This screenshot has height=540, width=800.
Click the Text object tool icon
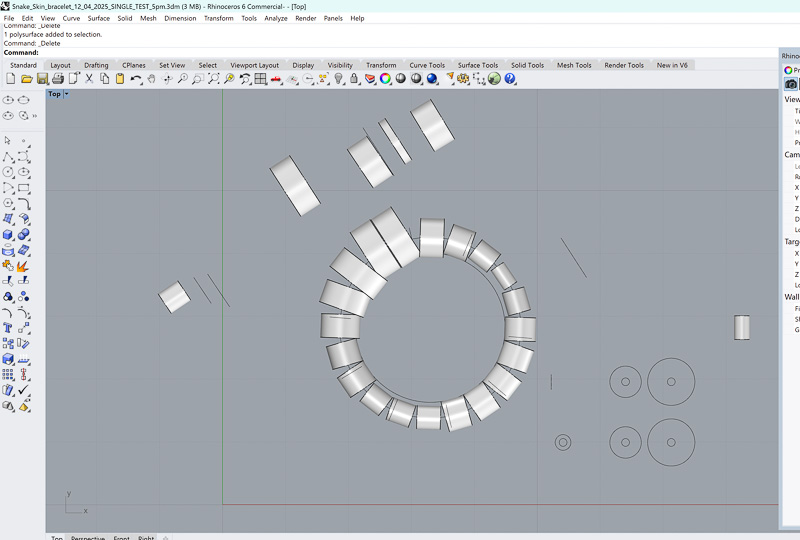[x=8, y=327]
